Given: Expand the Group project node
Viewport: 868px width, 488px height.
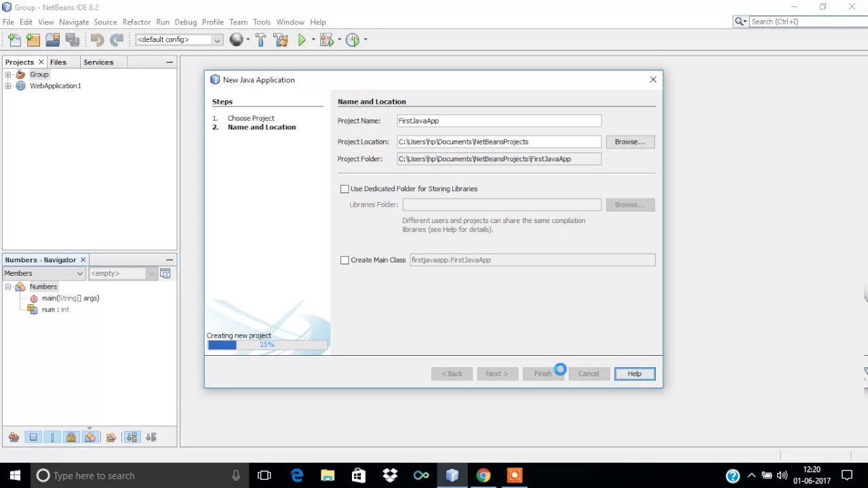Looking at the screenshot, I should [x=7, y=75].
